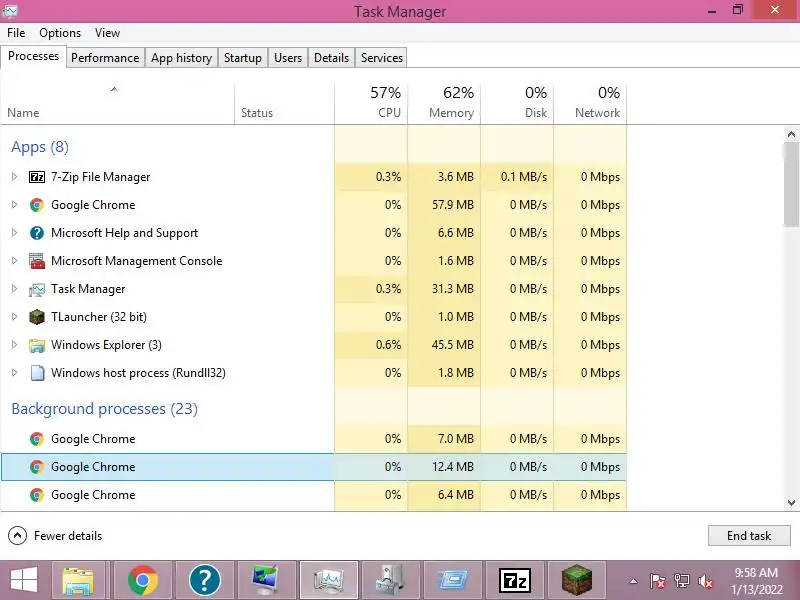The width and height of the screenshot is (800, 600).
Task: Switch to the Performance tab
Action: point(105,58)
